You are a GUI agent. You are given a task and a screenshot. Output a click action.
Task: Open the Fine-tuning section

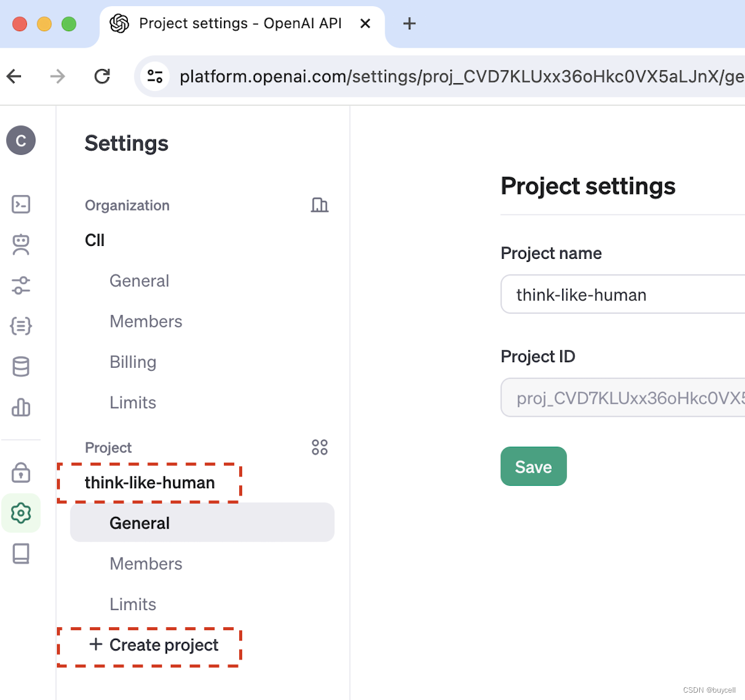(x=21, y=286)
